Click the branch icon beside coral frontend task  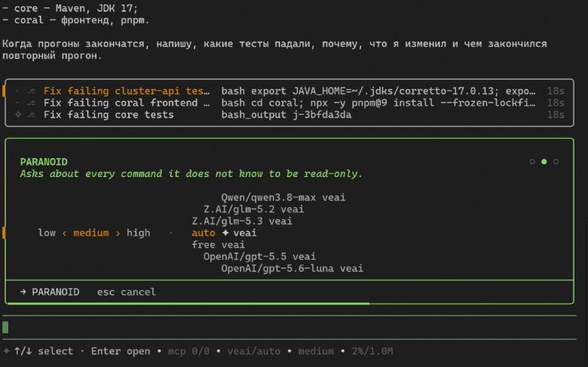pyautogui.click(x=32, y=103)
